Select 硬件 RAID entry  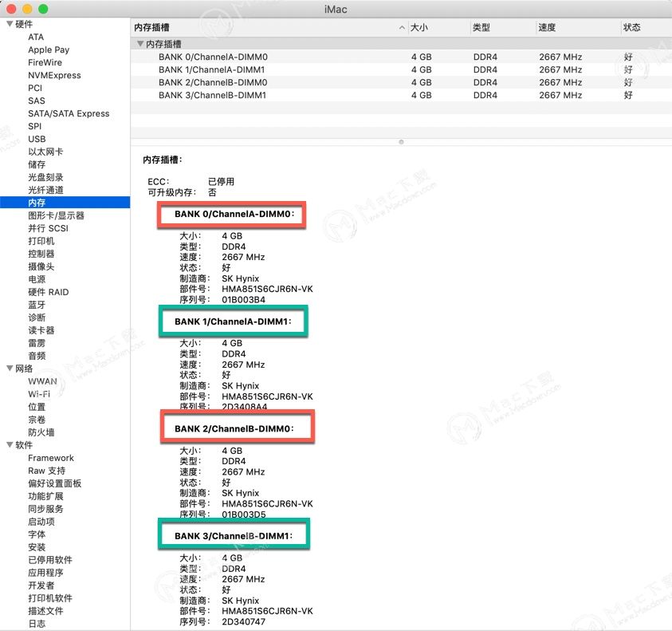[49, 292]
